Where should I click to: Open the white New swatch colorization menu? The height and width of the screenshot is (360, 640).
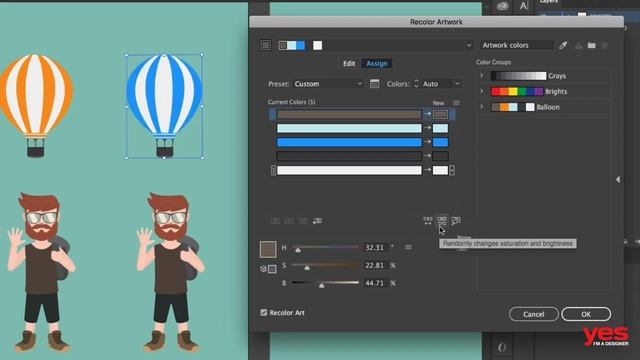point(452,170)
